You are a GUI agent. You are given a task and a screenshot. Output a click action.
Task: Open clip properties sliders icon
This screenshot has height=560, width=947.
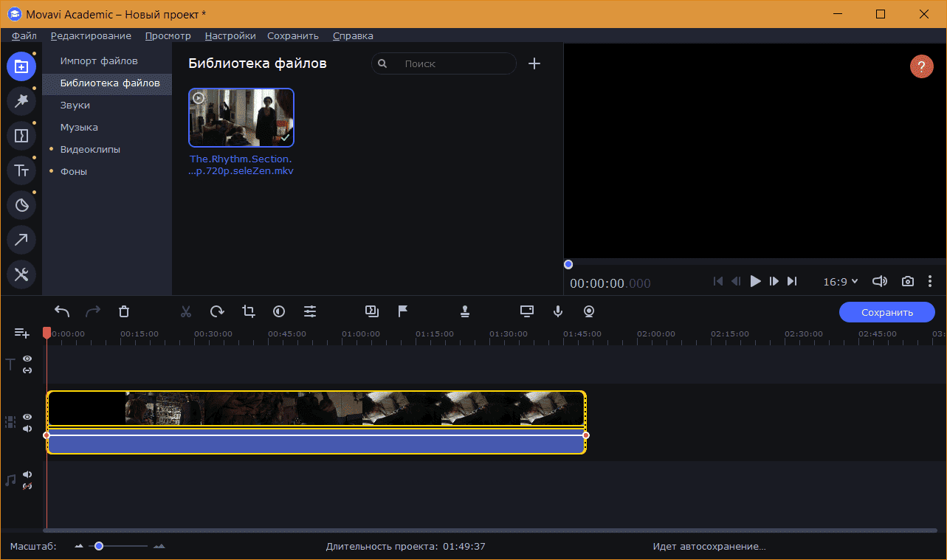[310, 311]
